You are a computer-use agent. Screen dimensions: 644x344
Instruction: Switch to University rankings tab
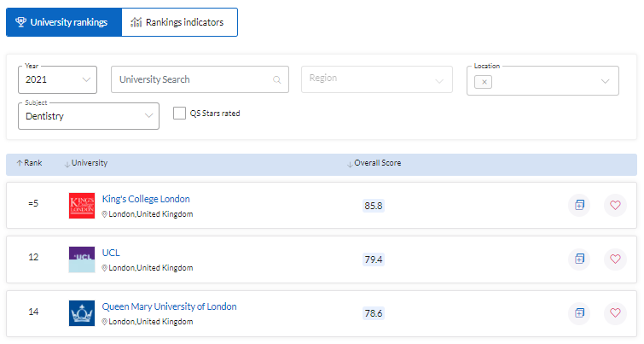[62, 22]
